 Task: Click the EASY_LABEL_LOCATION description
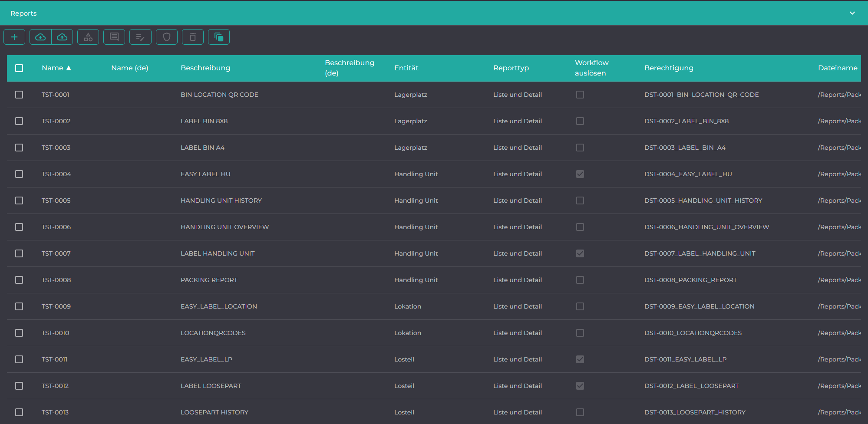219,306
